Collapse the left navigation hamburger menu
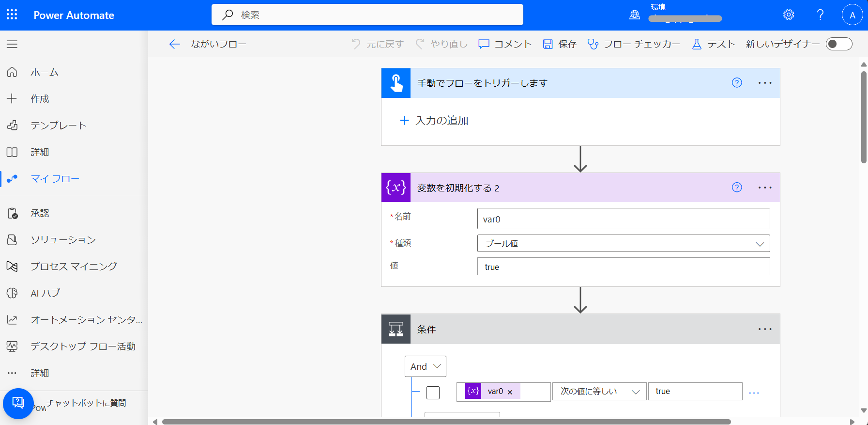 coord(12,44)
